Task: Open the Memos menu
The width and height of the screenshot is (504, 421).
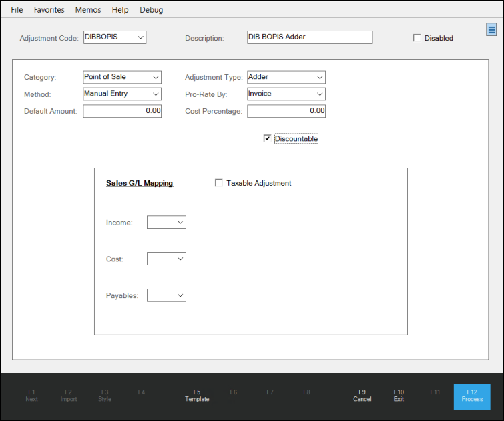Action: click(x=88, y=10)
